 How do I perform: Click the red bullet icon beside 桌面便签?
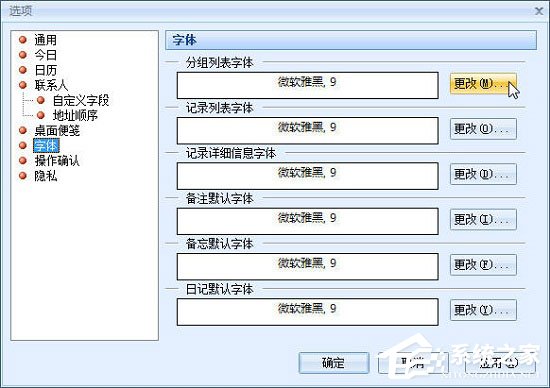[x=23, y=131]
